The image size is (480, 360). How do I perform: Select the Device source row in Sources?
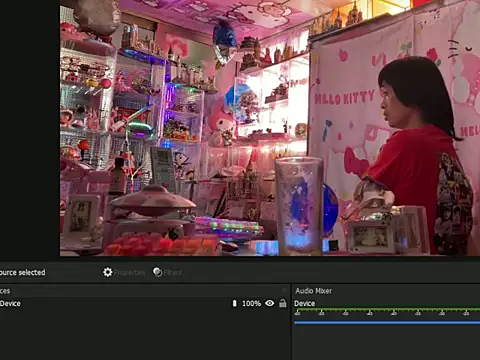[x=145, y=303]
